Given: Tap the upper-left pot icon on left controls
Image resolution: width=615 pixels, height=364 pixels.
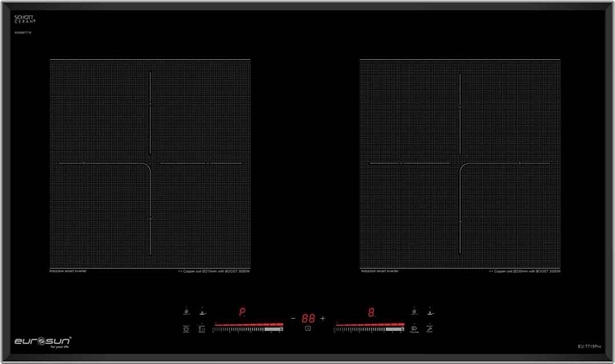Looking at the screenshot, I should 187,313.
